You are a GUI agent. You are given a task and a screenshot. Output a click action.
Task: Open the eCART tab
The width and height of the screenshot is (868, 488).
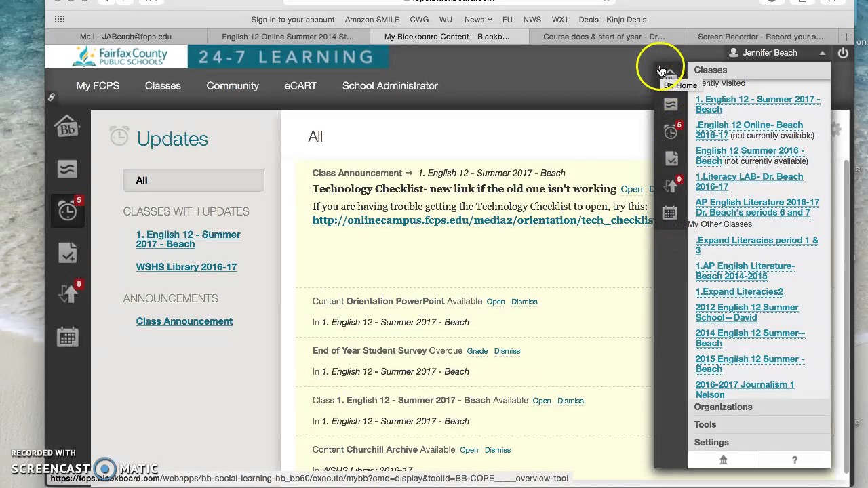click(x=300, y=86)
